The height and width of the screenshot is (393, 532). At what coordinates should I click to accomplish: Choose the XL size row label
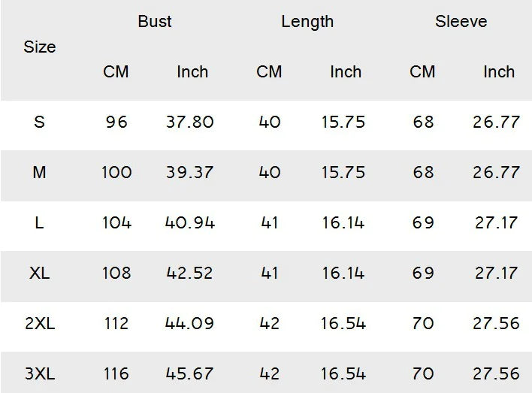[x=40, y=273]
